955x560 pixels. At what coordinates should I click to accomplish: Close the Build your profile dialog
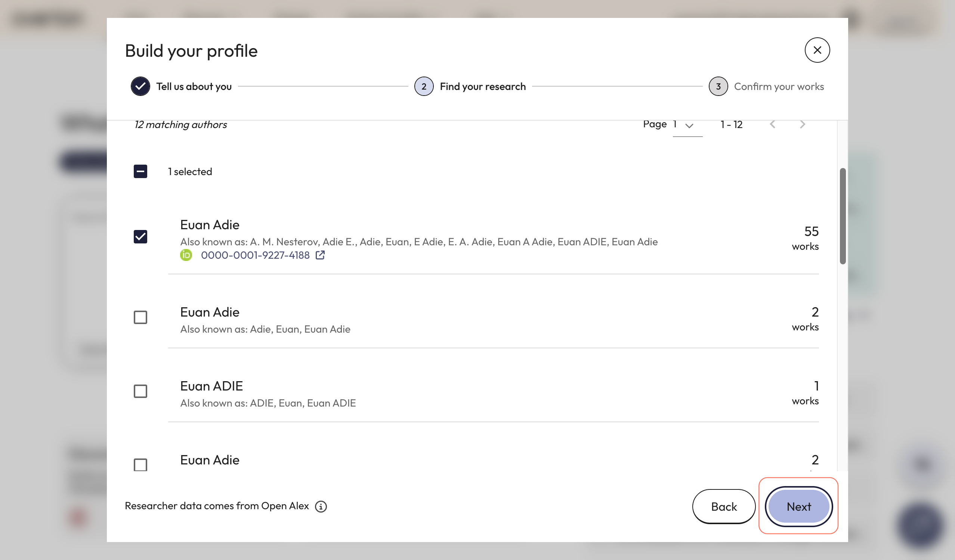(817, 50)
